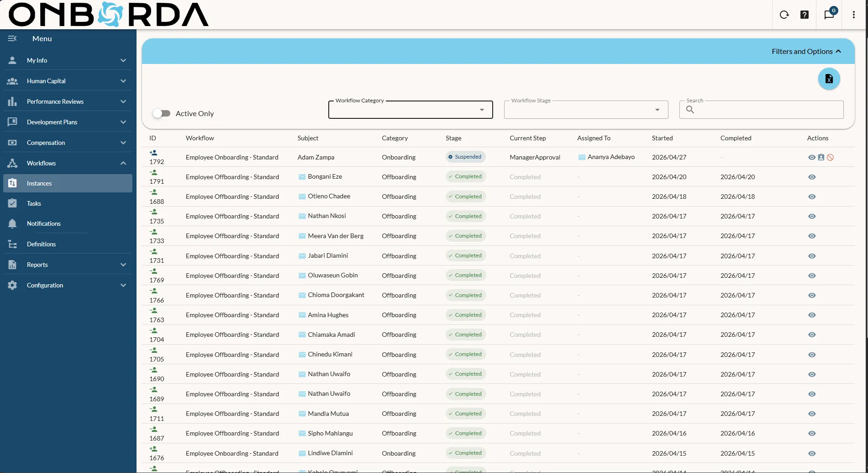Click the Human Capital group icon
Screen dimensions: 868x473
coord(12,81)
